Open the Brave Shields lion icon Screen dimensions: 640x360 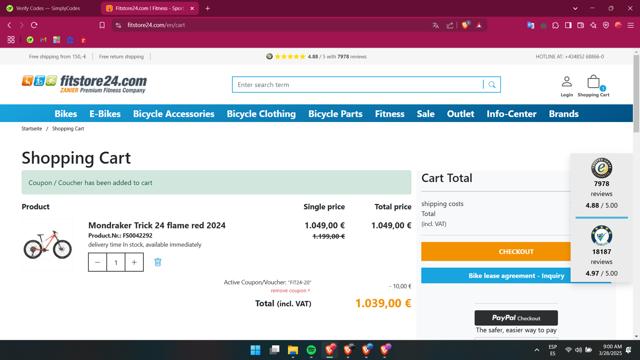[465, 25]
